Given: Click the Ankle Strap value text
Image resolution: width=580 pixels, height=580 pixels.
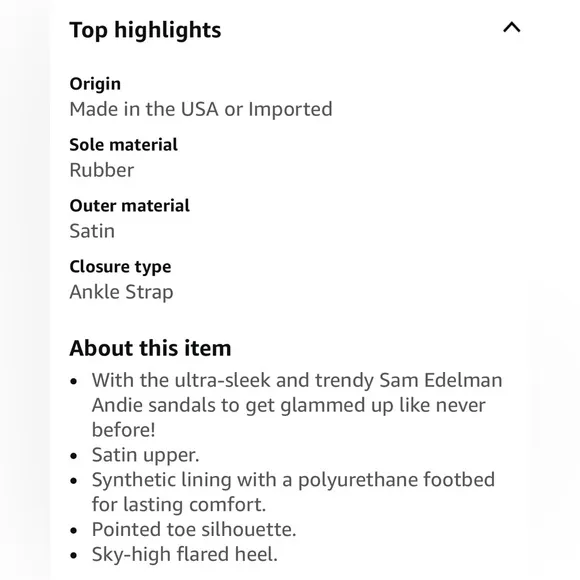Looking at the screenshot, I should [121, 292].
